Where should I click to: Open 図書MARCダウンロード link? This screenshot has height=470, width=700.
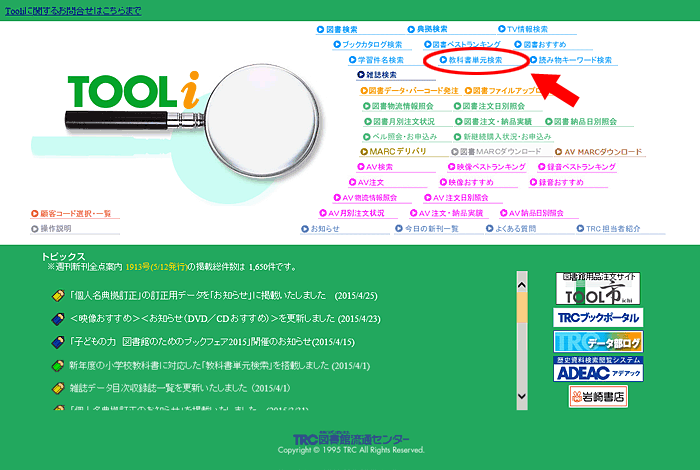(x=496, y=152)
